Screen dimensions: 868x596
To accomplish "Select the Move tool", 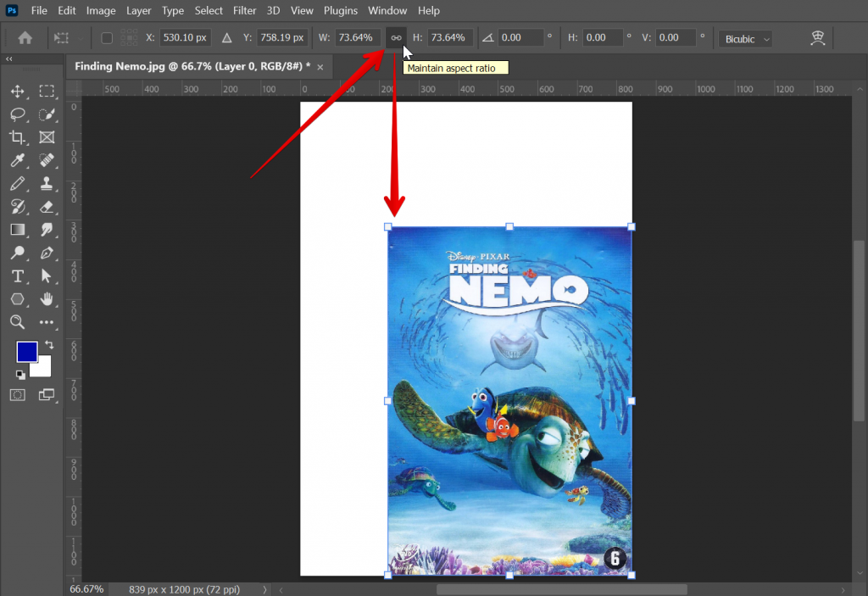I will pos(17,92).
